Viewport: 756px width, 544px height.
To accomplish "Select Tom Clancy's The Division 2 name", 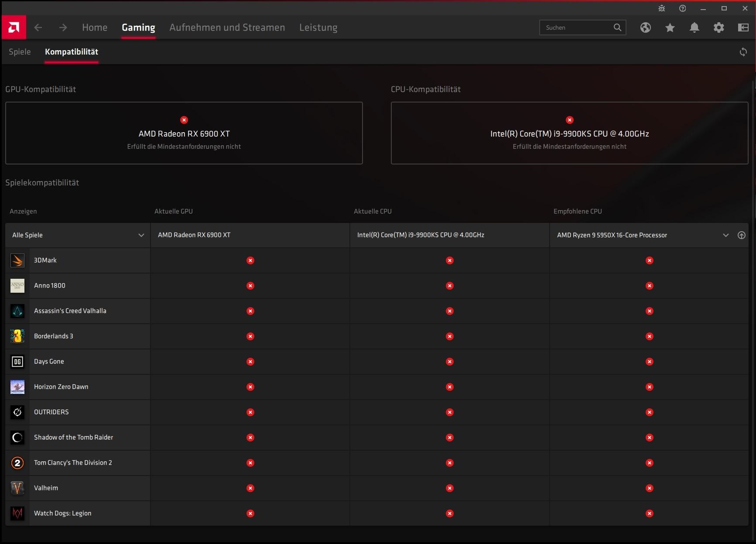I will (73, 463).
